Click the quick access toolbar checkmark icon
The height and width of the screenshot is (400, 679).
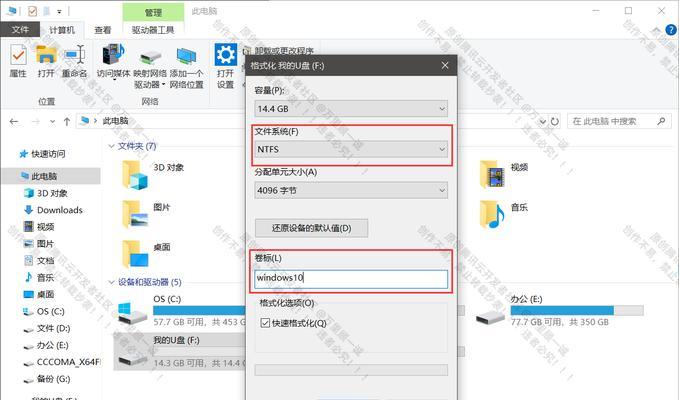pyautogui.click(x=32, y=12)
